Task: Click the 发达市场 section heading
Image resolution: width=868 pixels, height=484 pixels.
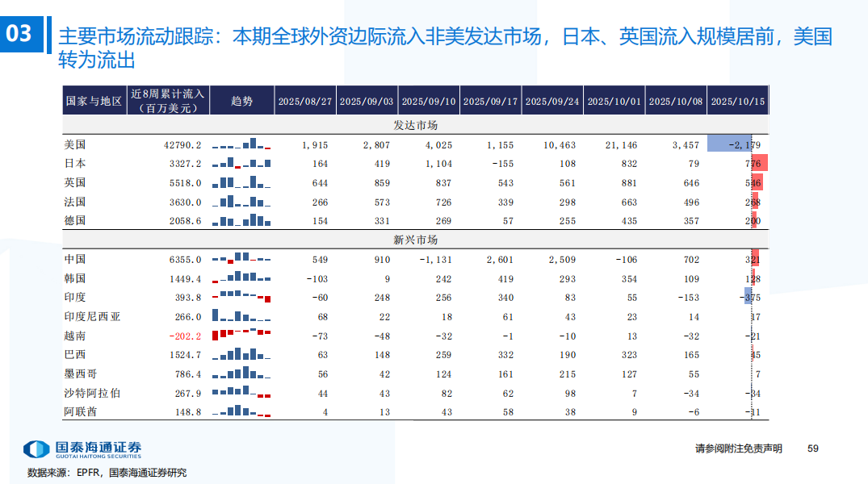Action: (x=415, y=125)
